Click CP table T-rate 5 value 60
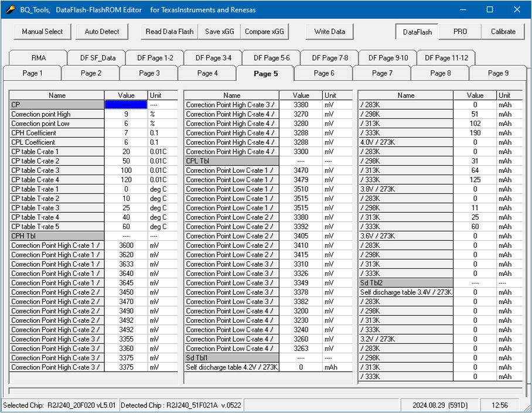 point(126,226)
